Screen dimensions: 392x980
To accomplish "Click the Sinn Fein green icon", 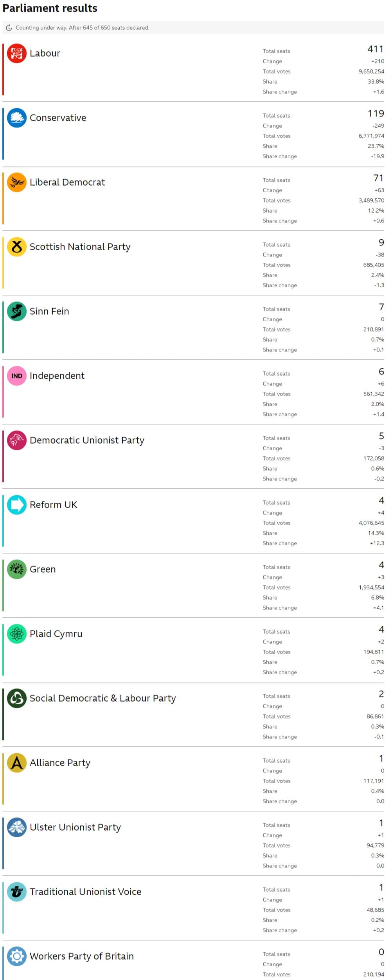I will [17, 311].
